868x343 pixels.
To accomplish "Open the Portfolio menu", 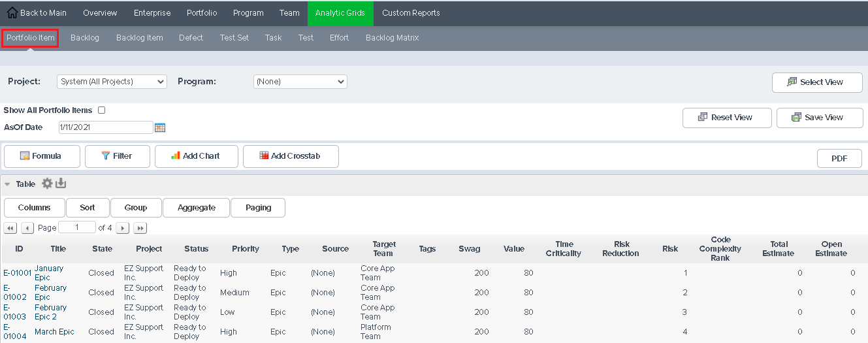I will (202, 13).
